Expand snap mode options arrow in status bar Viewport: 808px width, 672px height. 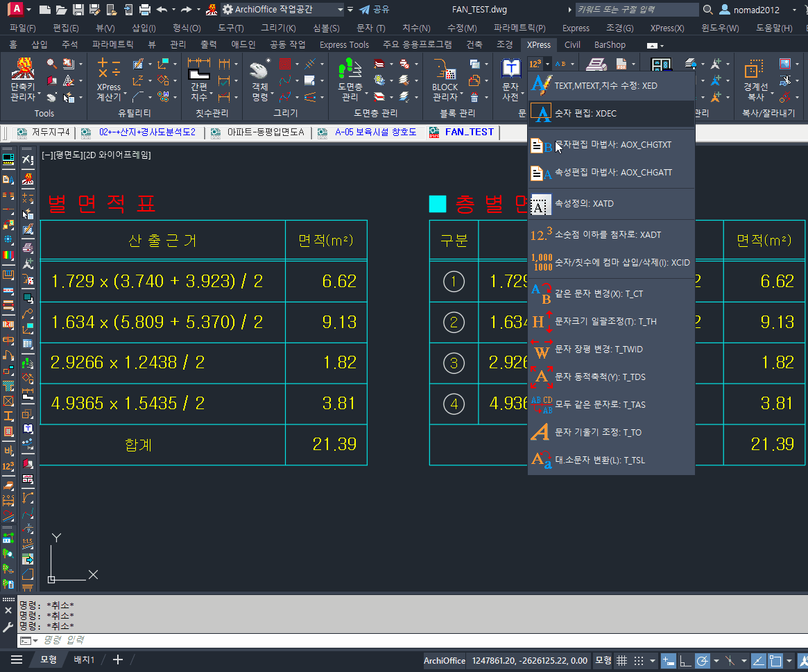(653, 660)
